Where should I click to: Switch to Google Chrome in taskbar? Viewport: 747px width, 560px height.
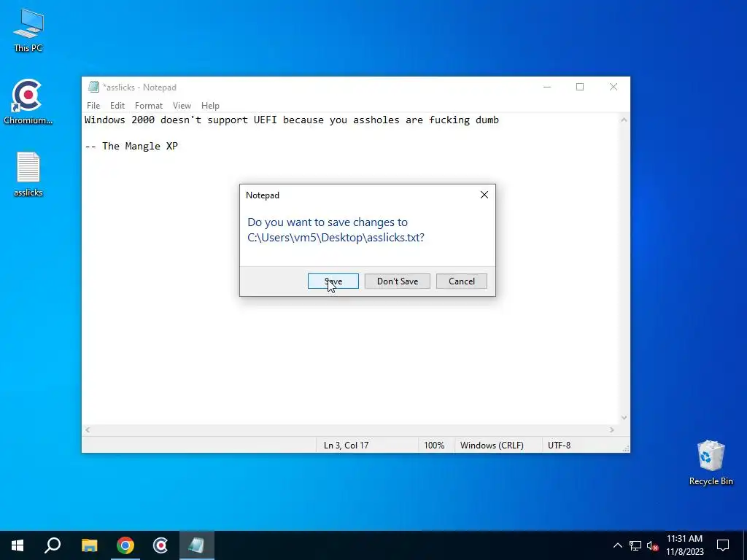[125, 545]
